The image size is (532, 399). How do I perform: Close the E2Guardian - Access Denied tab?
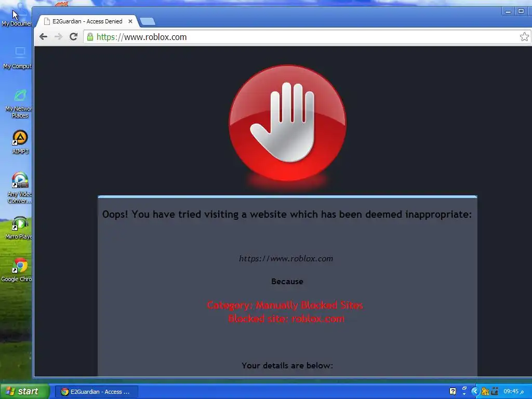(130, 21)
